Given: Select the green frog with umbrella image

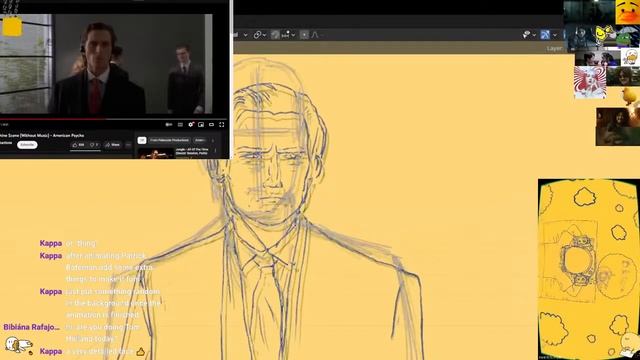Looking at the screenshot, I should pyautogui.click(x=627, y=37).
